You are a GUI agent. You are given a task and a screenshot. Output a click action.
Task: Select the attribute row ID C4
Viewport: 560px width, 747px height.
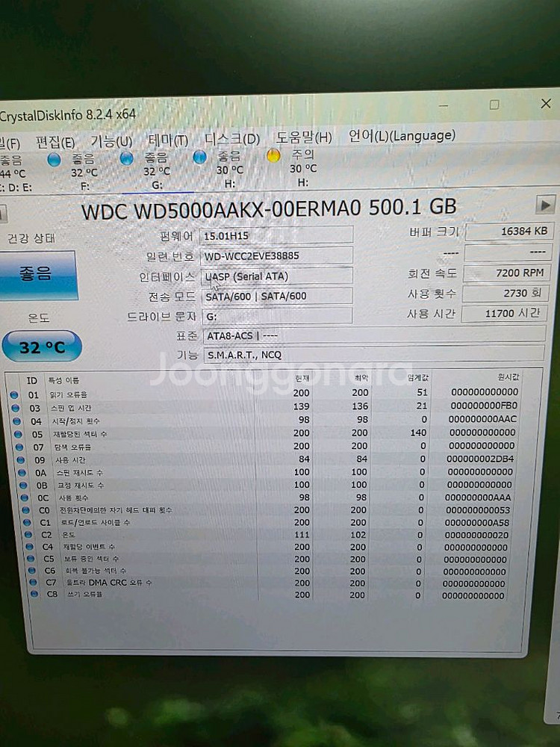pyautogui.click(x=268, y=547)
